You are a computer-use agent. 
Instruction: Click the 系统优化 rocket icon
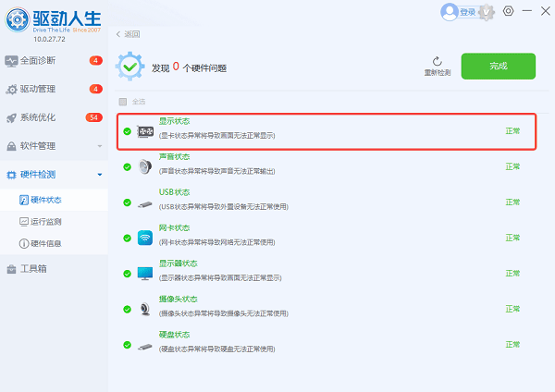tap(11, 118)
